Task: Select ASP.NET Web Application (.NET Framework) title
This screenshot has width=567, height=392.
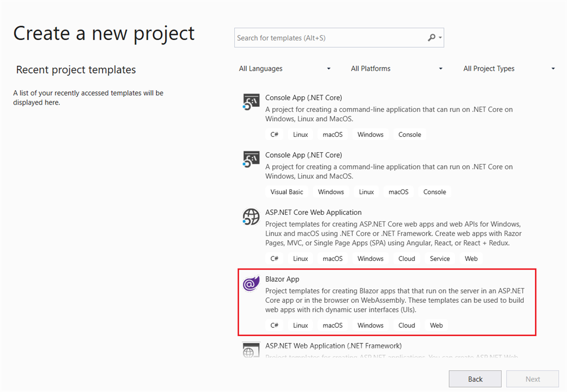Action: coord(333,345)
